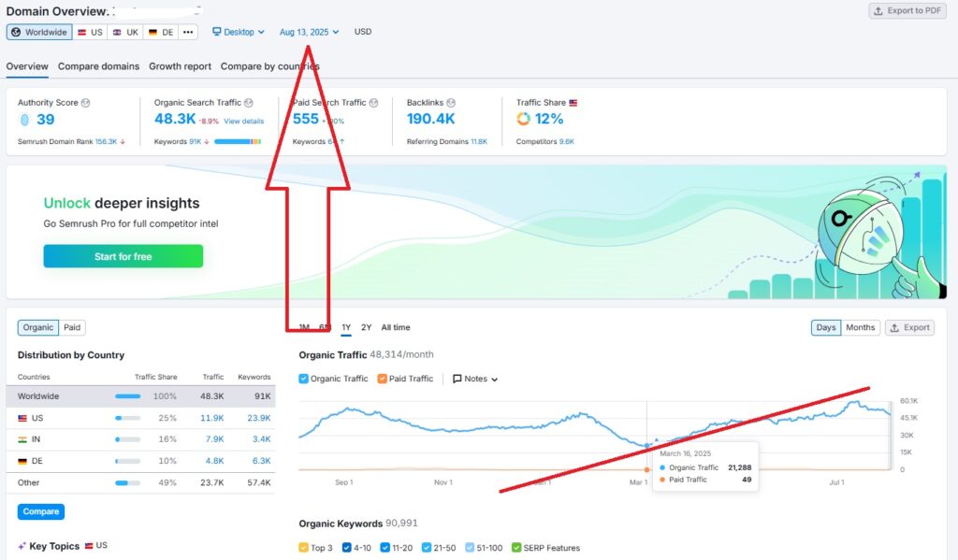Click the Other traffic share bar

[127, 483]
